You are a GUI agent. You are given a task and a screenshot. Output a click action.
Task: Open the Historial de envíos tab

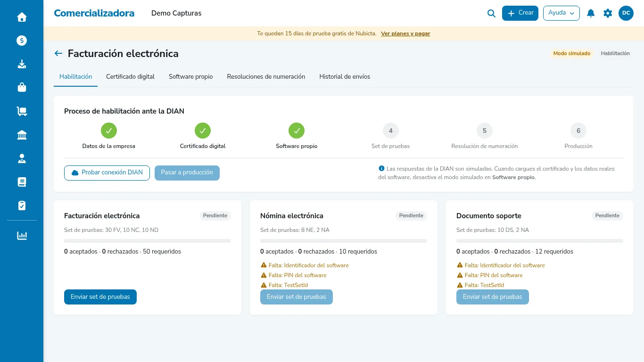(x=345, y=77)
